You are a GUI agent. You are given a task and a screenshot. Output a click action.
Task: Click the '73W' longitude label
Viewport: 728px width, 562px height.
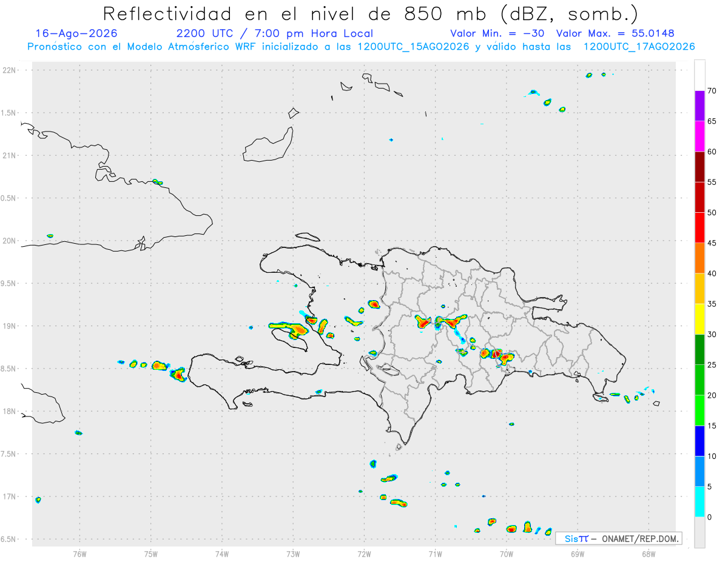tap(293, 554)
